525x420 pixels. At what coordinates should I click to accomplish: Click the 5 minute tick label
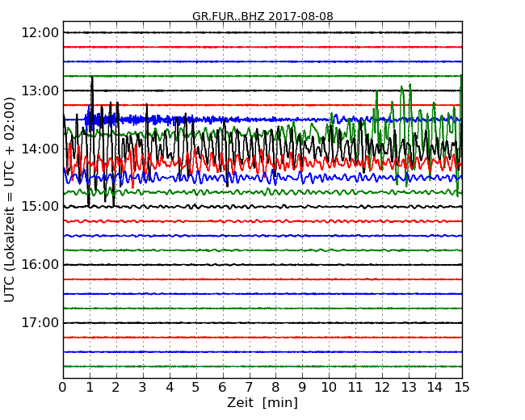pos(196,387)
